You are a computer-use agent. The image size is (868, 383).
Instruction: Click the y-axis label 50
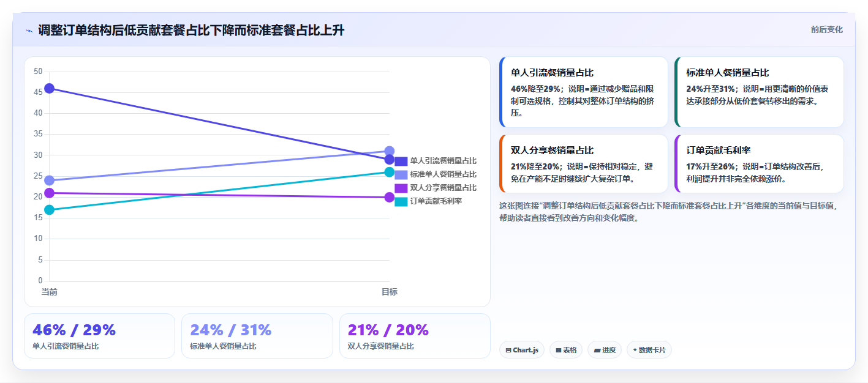[x=38, y=72]
